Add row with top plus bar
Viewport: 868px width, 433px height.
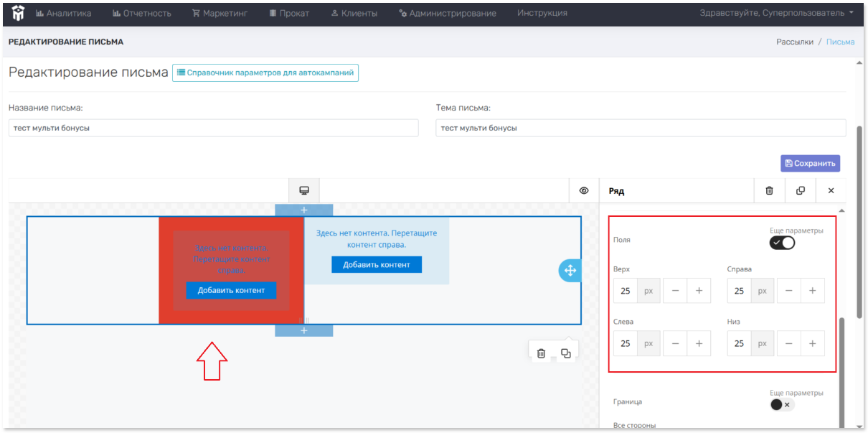pyautogui.click(x=303, y=210)
